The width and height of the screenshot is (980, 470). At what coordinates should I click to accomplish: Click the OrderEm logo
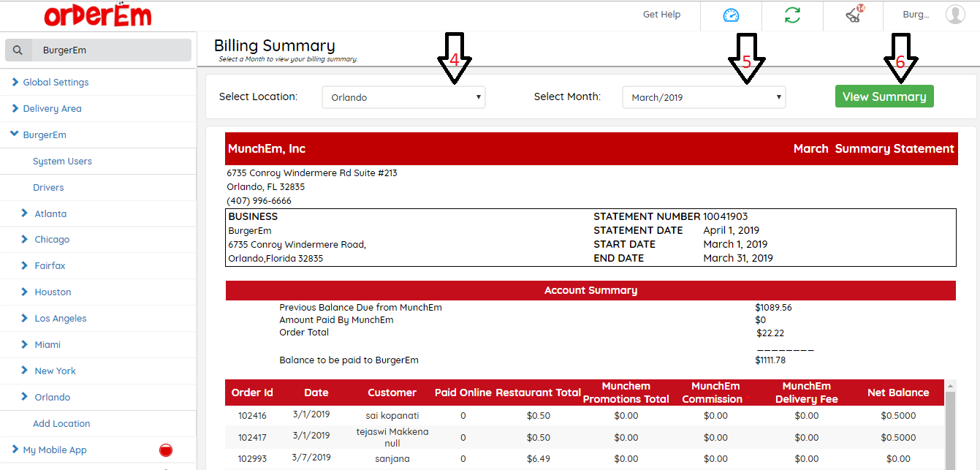pos(97,15)
